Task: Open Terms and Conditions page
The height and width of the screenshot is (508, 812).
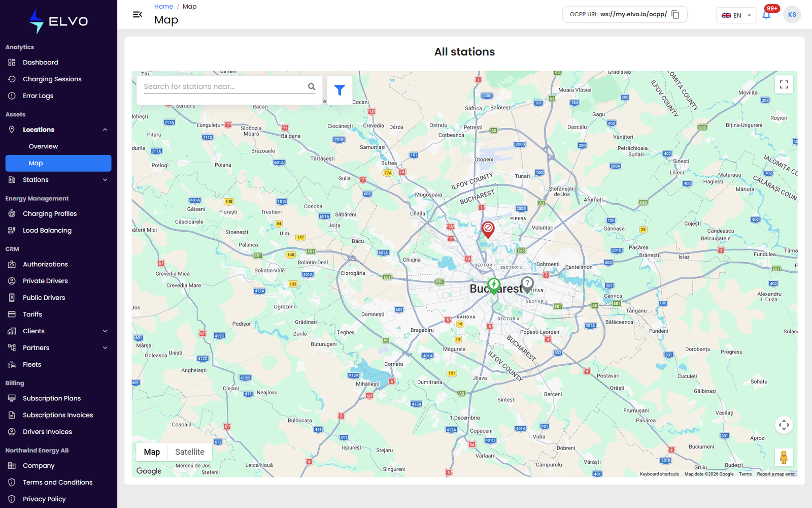Action: [x=58, y=482]
